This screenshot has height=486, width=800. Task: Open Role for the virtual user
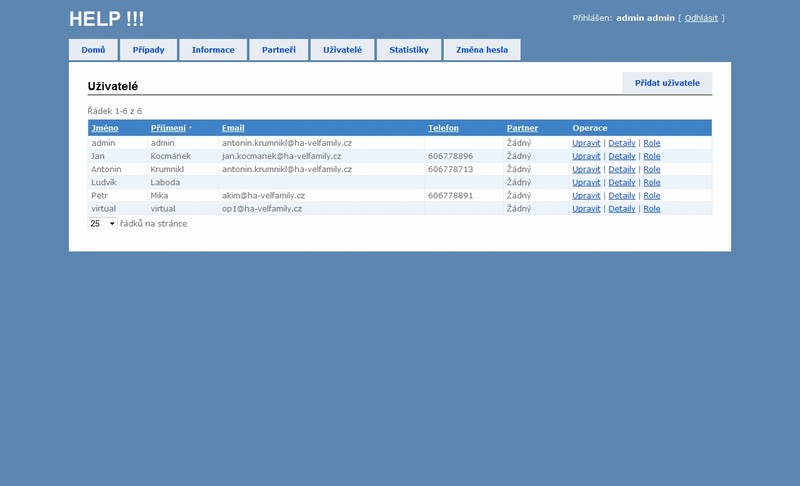(x=652, y=209)
